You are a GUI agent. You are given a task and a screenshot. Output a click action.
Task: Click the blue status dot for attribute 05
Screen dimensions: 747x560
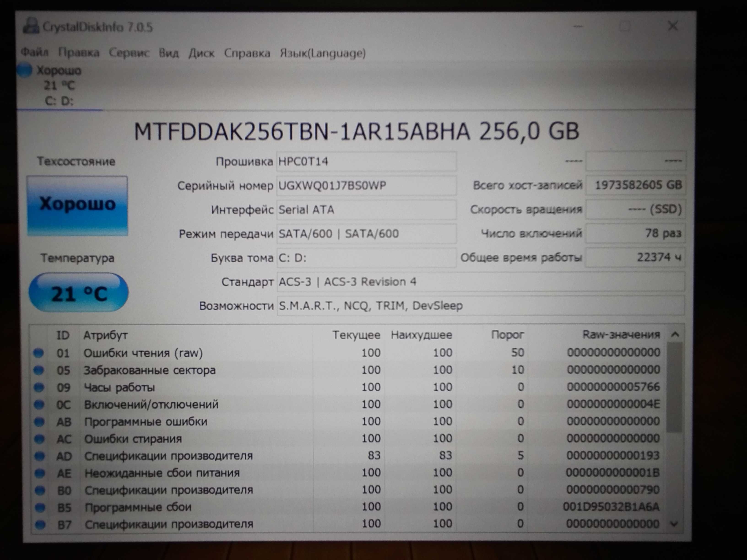(39, 370)
